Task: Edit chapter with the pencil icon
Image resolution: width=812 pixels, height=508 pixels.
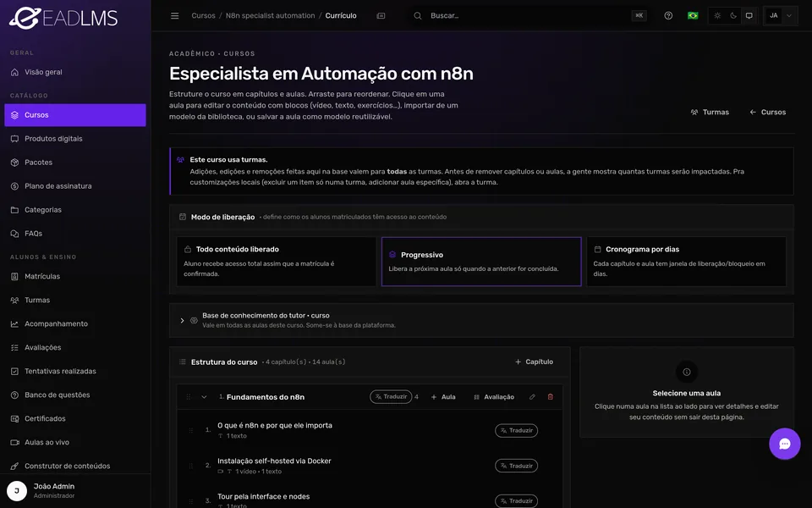Action: [532, 397]
